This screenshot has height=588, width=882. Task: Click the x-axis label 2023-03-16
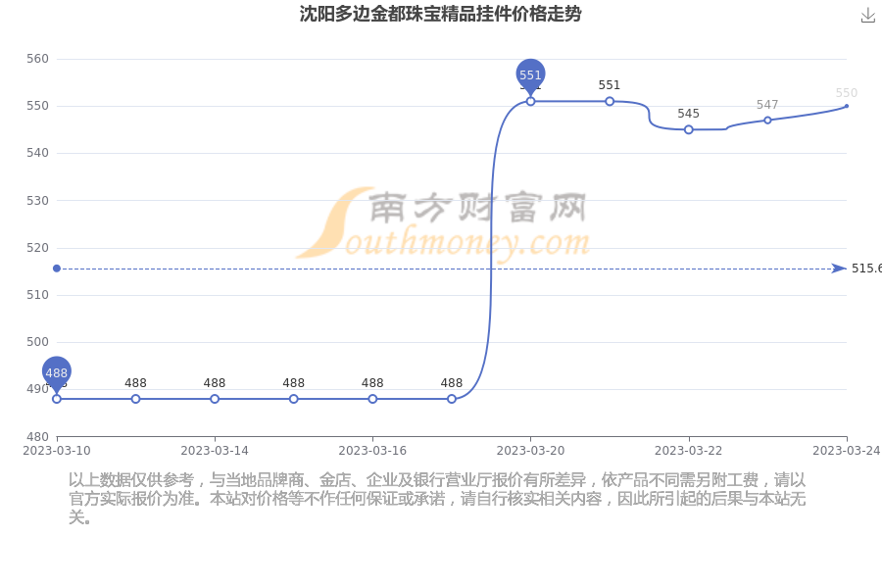372,451
